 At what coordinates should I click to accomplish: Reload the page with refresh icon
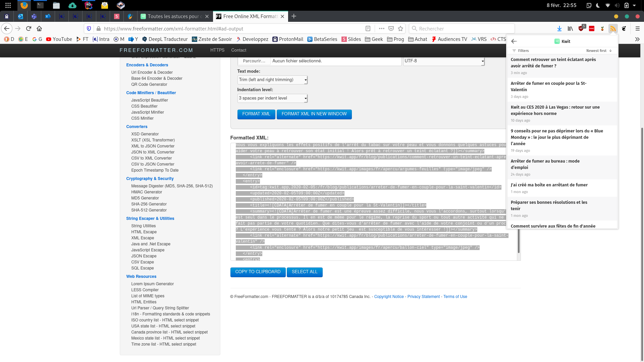coord(29,29)
